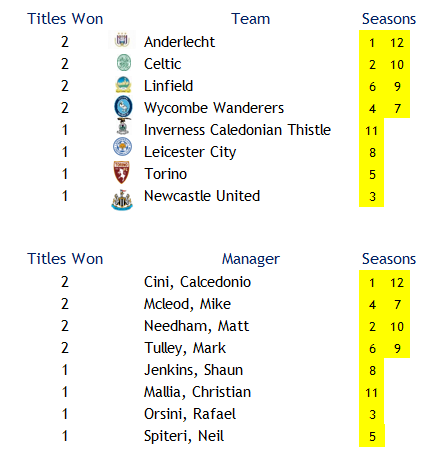Click manager Spiteri, Neil
The width and height of the screenshot is (448, 471).
[184, 436]
